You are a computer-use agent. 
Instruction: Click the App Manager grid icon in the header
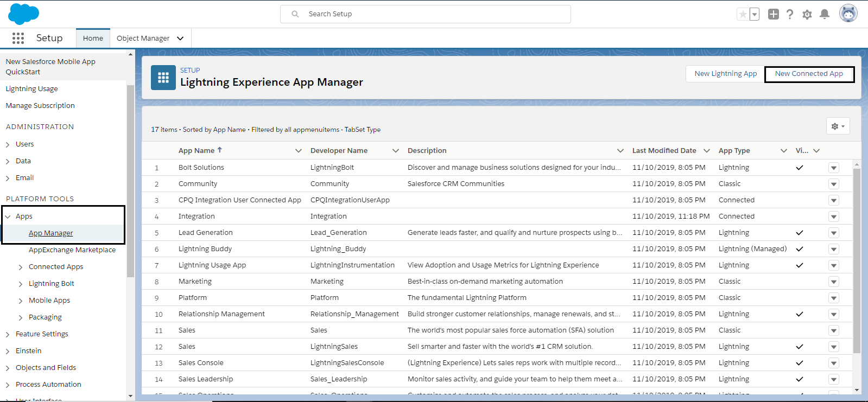pos(163,78)
